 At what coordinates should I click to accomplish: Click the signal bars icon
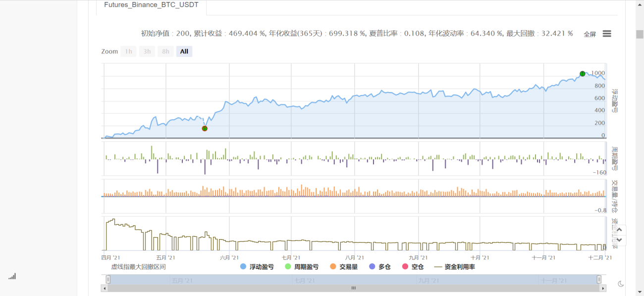coord(12,276)
